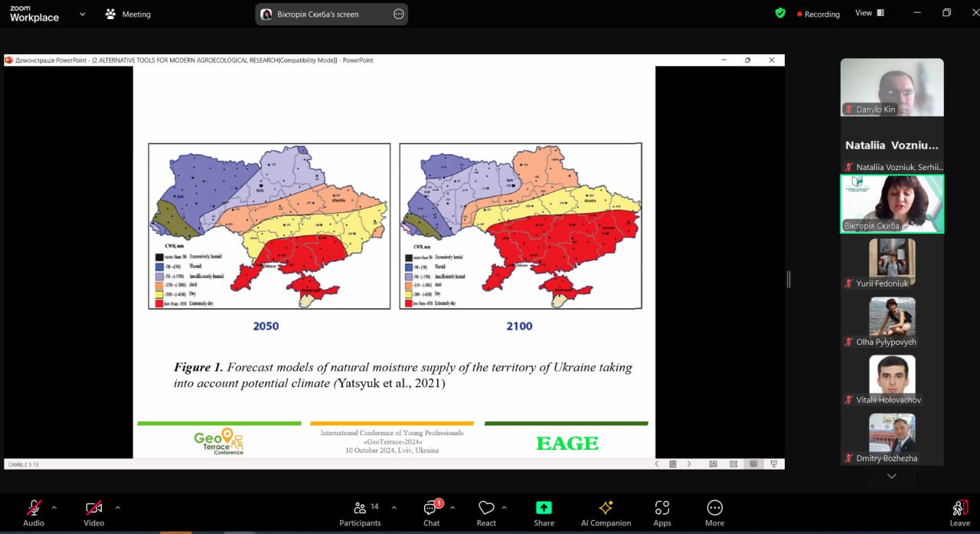Switch to Normal view in PowerPoint
Image resolution: width=980 pixels, height=534 pixels.
713,464
